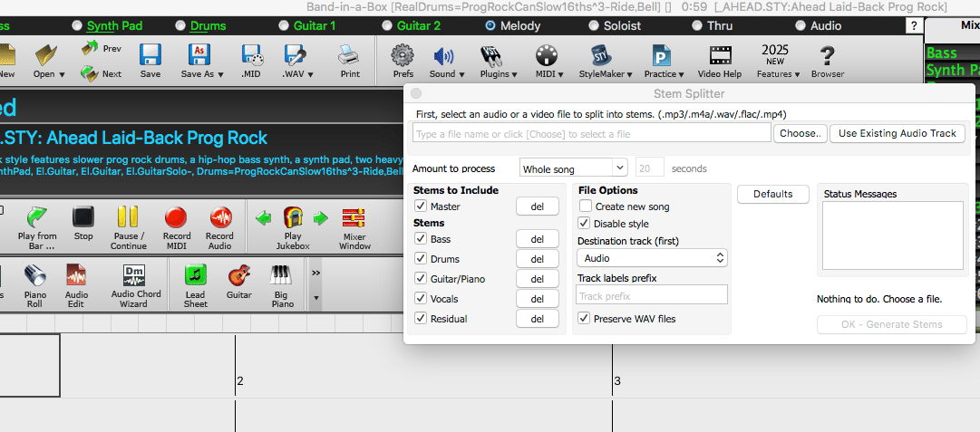Viewport: 980px width, 432px height.
Task: Save the song with the Save floppy icon
Action: [x=150, y=62]
